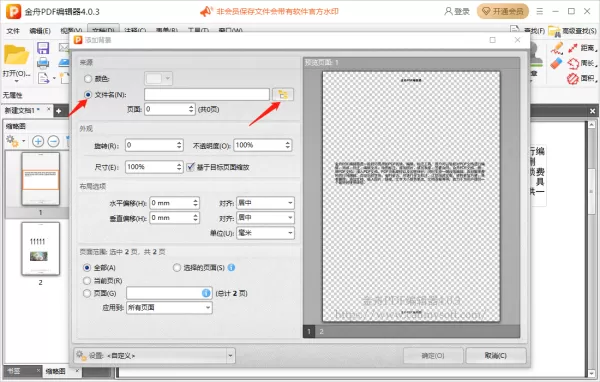Select preview page tab 2
This screenshot has width=600, height=382.
(321, 331)
